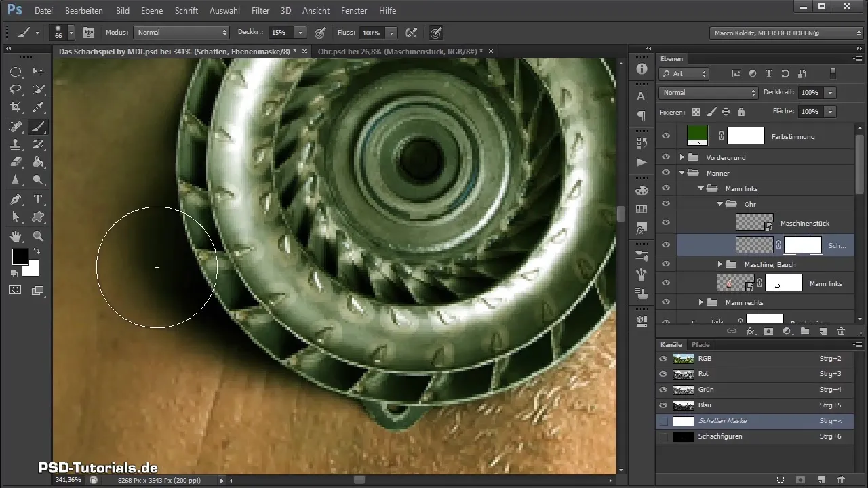Image resolution: width=868 pixels, height=488 pixels.
Task: Select the Eyedropper tool
Action: click(39, 107)
